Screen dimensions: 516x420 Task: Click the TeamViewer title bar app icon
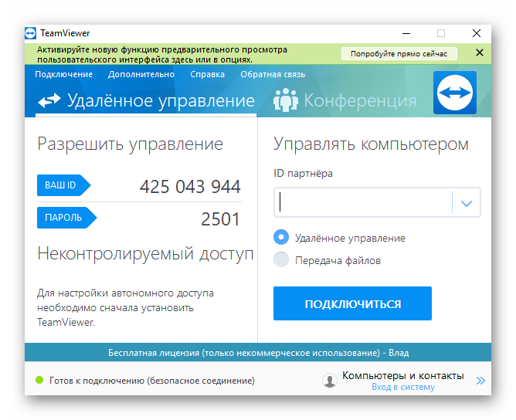coord(31,33)
